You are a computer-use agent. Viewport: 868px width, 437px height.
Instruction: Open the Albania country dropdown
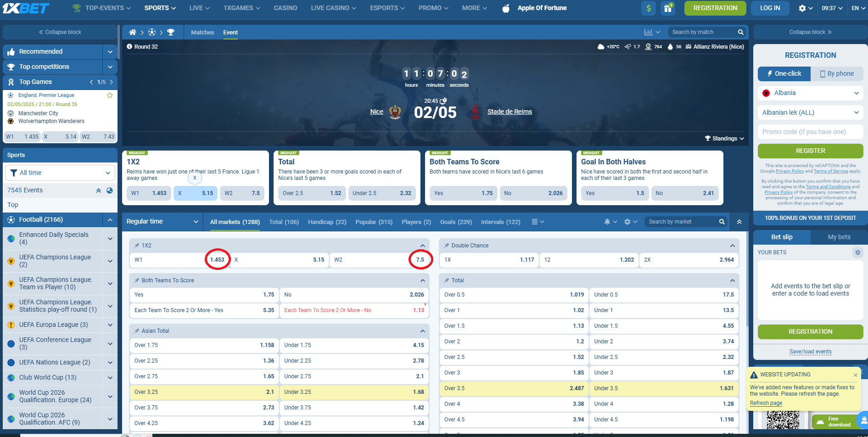(810, 93)
